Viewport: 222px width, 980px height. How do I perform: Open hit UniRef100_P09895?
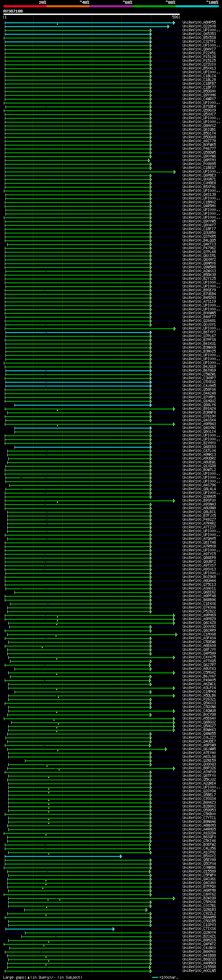click(199, 164)
